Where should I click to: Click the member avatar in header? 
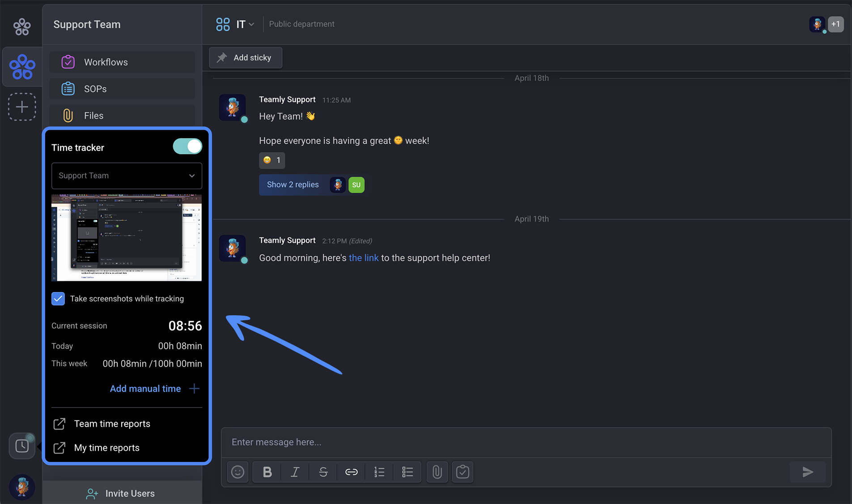tap(817, 24)
